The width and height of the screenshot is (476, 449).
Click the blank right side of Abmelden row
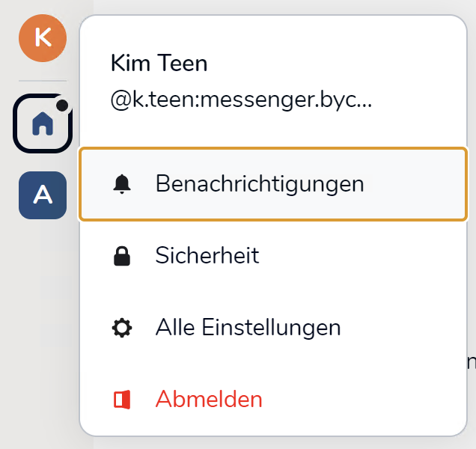click(x=374, y=400)
